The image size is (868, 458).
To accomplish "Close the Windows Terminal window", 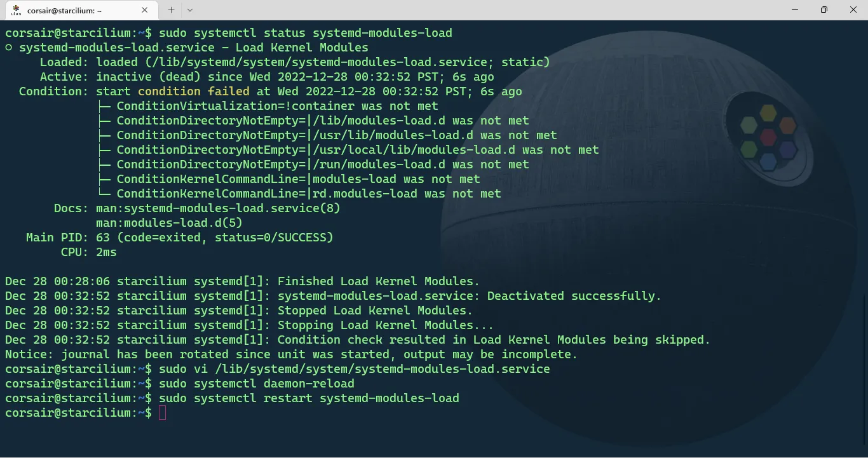I will tap(853, 10).
